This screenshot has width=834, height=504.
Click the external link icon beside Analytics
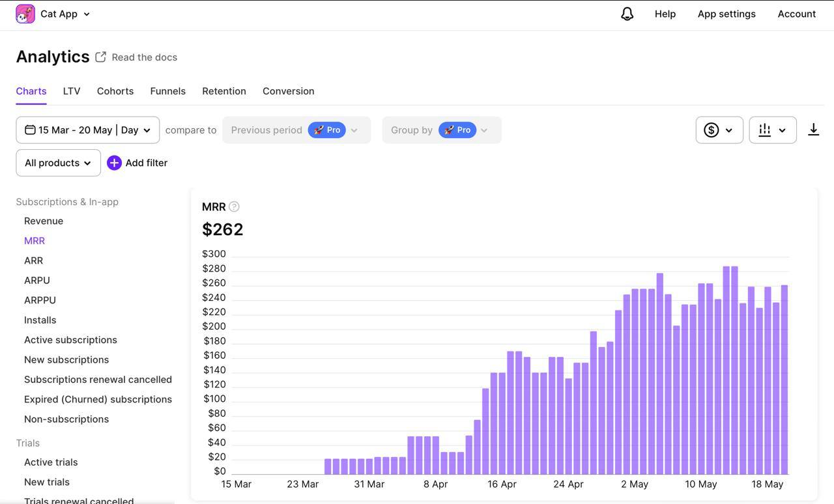100,57
